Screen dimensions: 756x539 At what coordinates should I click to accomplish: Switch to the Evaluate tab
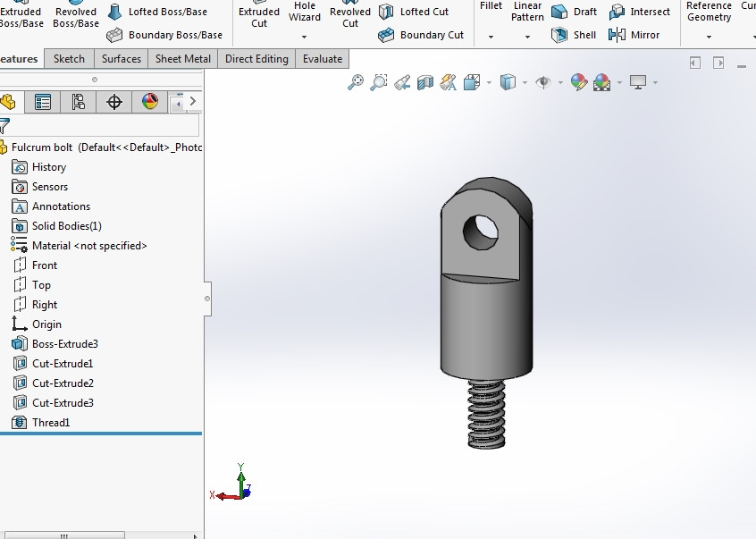[322, 58]
